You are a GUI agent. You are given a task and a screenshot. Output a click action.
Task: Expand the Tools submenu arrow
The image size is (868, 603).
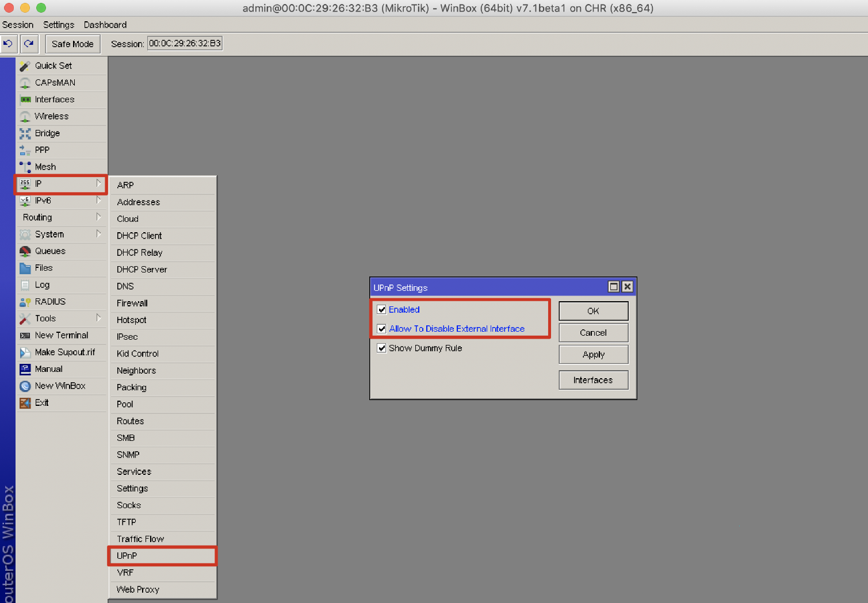(x=98, y=318)
